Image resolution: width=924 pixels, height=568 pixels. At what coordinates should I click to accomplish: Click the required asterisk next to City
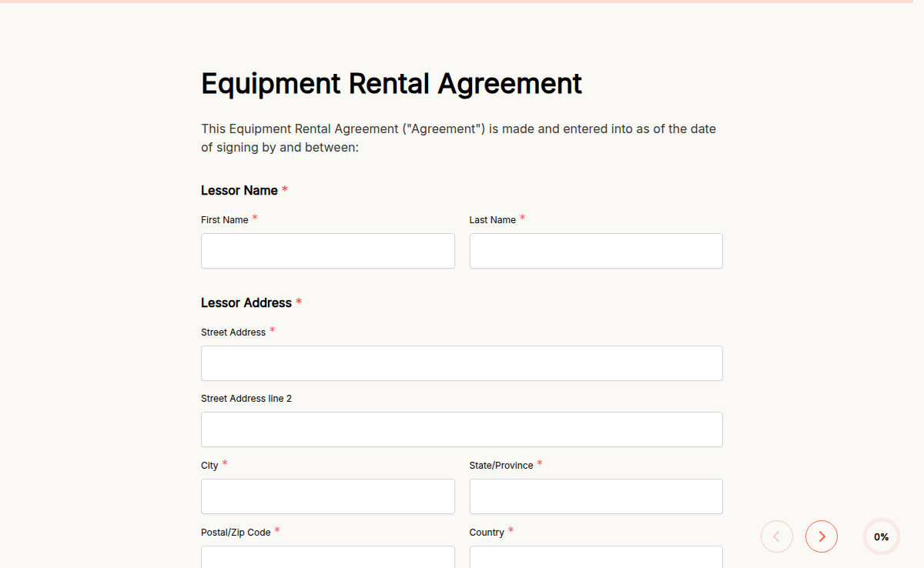click(224, 462)
